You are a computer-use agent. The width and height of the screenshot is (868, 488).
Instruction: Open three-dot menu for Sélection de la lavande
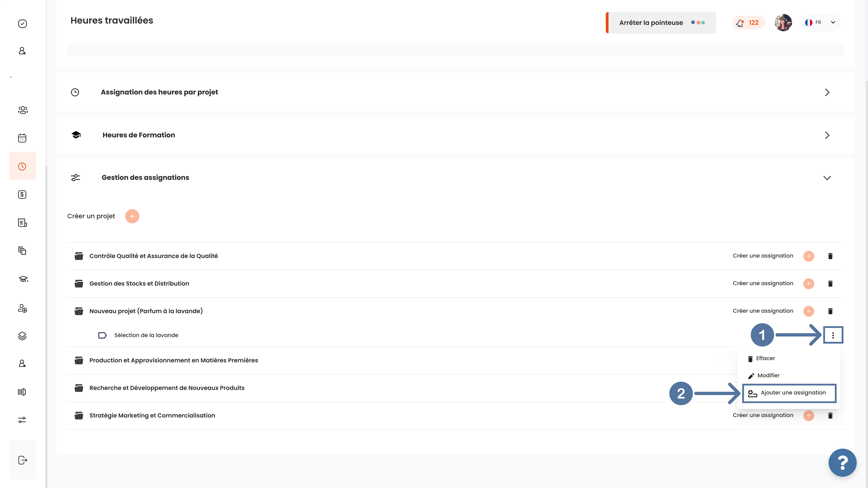pyautogui.click(x=833, y=335)
